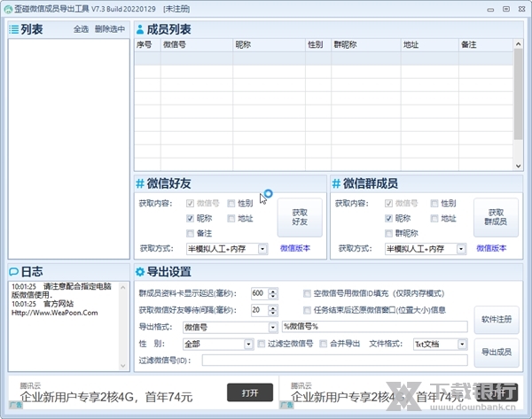Screen dimensions: 532x419
Task: Click 软件注册 button
Action: [x=497, y=319]
